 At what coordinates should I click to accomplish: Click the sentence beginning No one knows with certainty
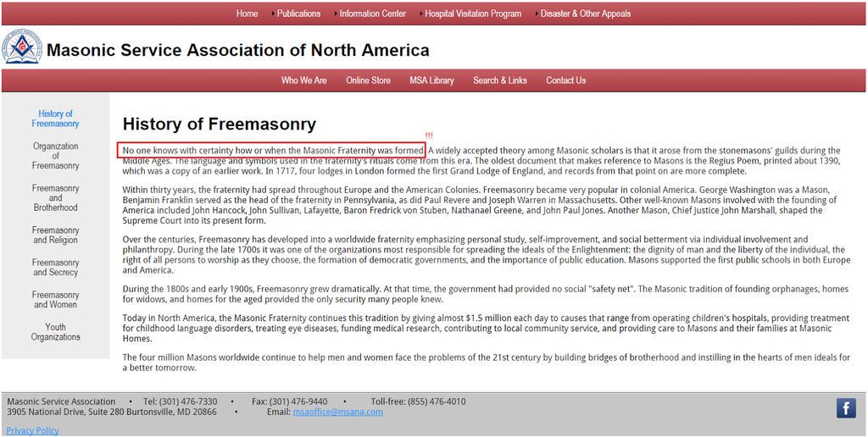coord(274,150)
